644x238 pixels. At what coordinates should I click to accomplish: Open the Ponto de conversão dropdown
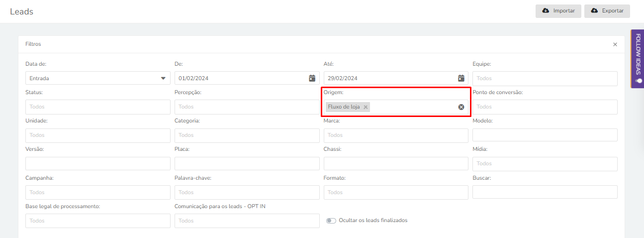545,107
